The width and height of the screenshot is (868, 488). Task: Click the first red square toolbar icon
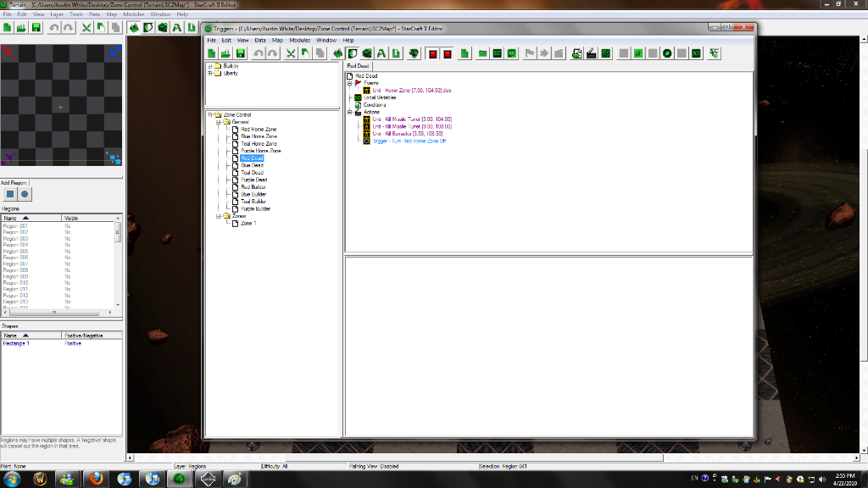(x=433, y=53)
